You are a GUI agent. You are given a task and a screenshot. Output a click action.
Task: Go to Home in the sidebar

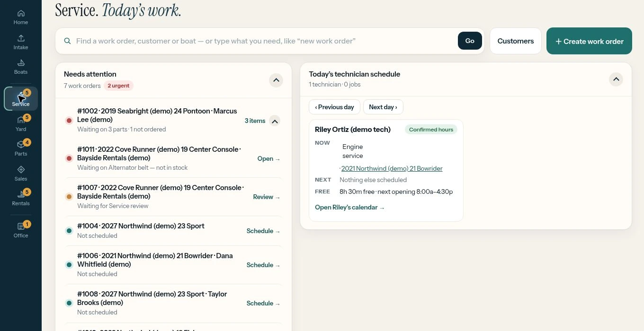pyautogui.click(x=21, y=17)
